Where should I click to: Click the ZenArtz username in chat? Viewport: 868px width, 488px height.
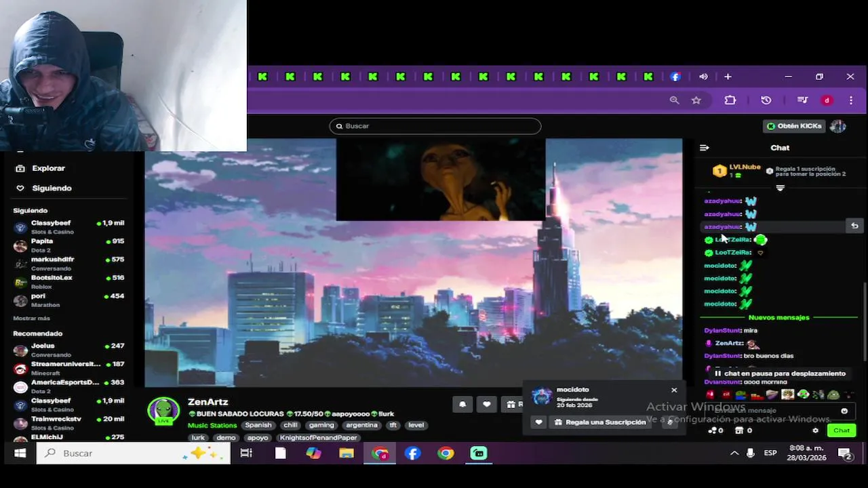pyautogui.click(x=729, y=343)
